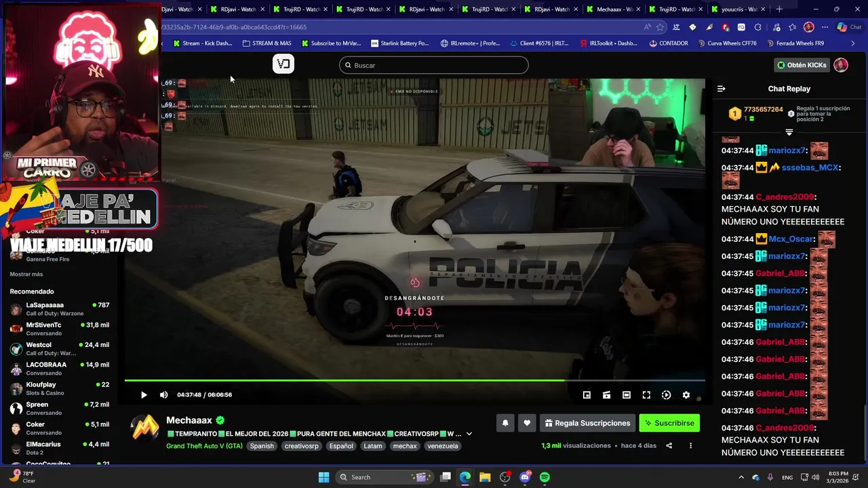The width and height of the screenshot is (868, 488).
Task: Open MrStivenTc recommended channel
Action: (60, 329)
